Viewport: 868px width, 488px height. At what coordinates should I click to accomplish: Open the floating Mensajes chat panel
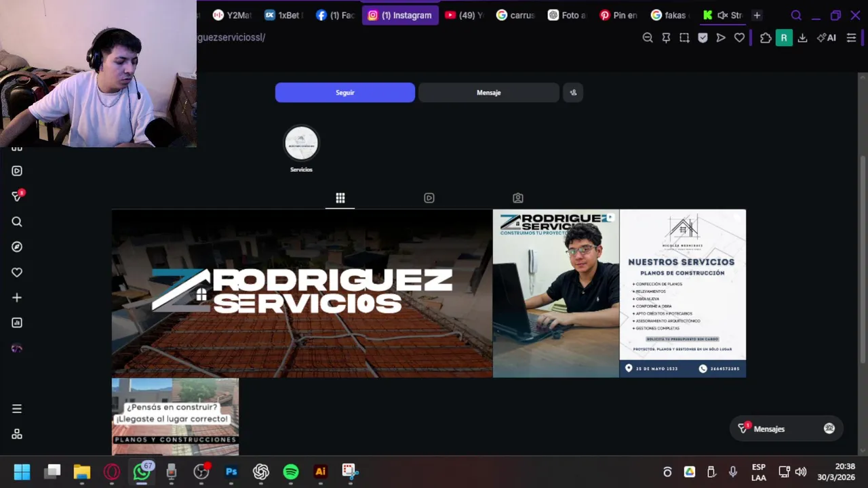[787, 428]
